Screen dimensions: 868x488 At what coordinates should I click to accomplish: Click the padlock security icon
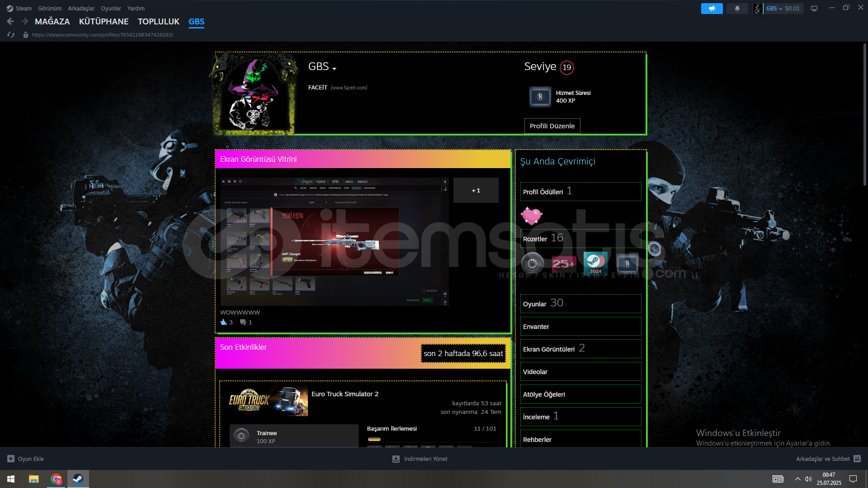tap(26, 35)
